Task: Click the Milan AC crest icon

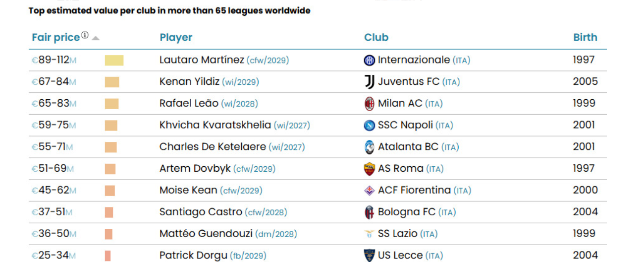Action: coord(370,104)
